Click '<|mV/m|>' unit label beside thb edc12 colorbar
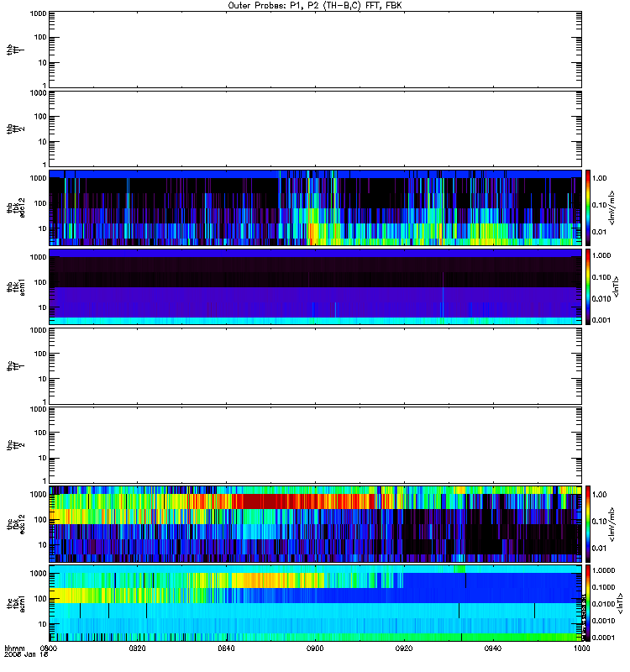 tap(612, 207)
